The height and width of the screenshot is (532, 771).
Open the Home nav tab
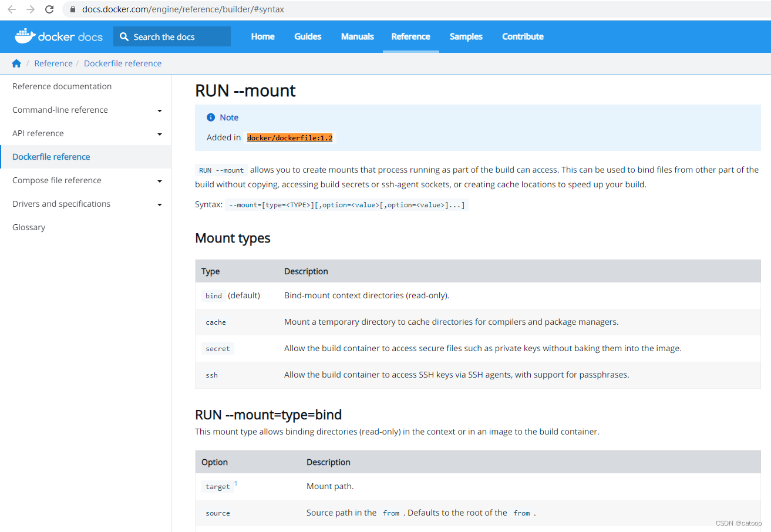point(262,36)
